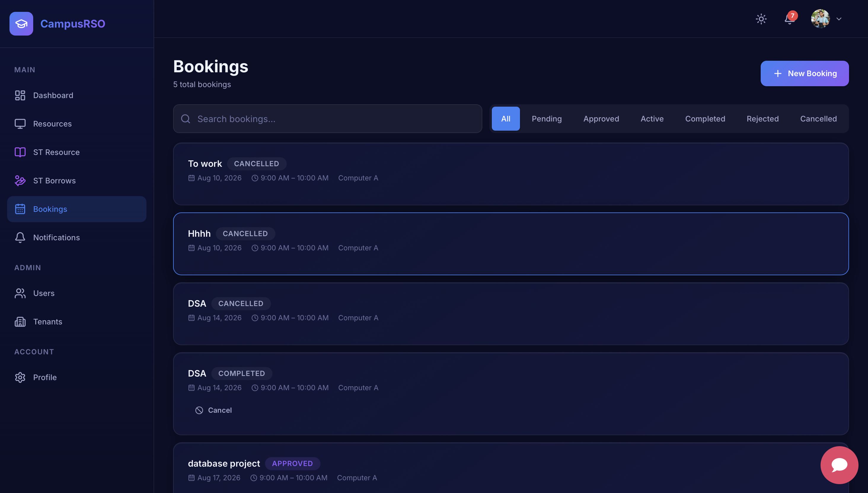Open the Dashboard grid icon

pyautogui.click(x=20, y=95)
